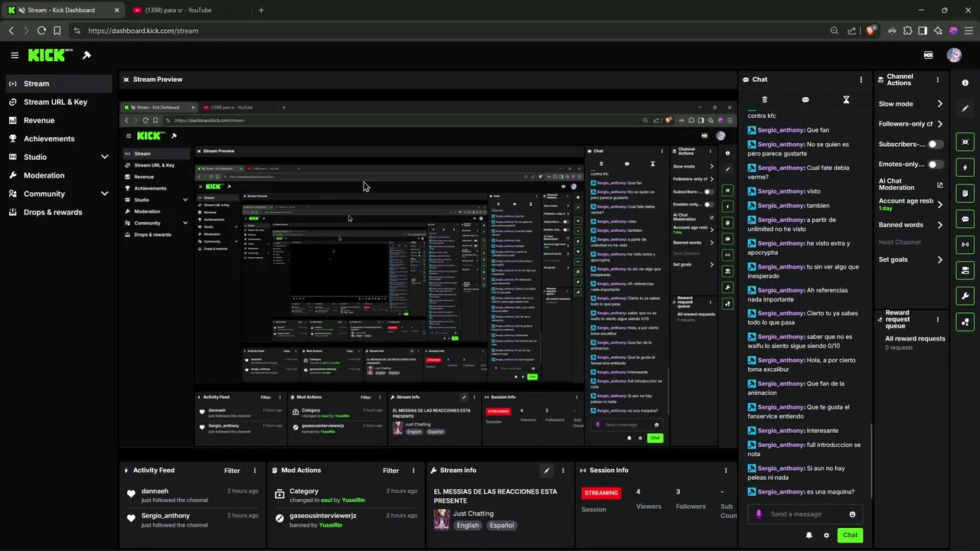Screen dimensions: 980x551
Task: Open the hamburger menu beside the Kick logo
Action: 15,55
